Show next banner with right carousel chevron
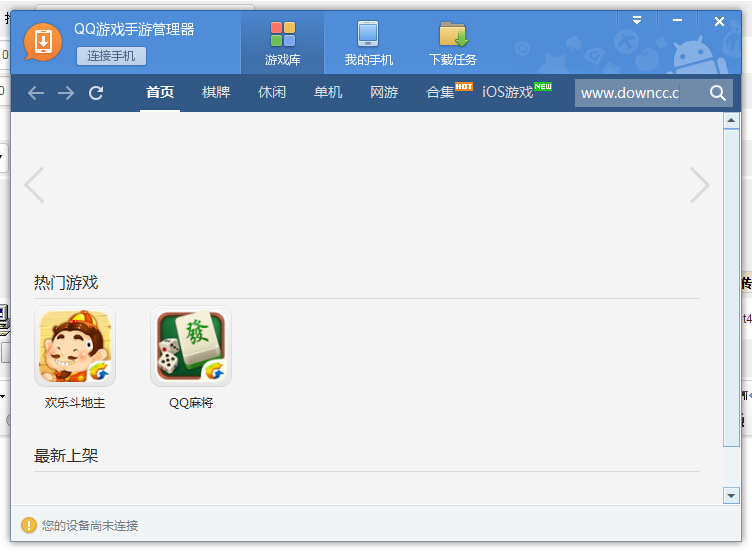752x552 pixels. pos(700,185)
